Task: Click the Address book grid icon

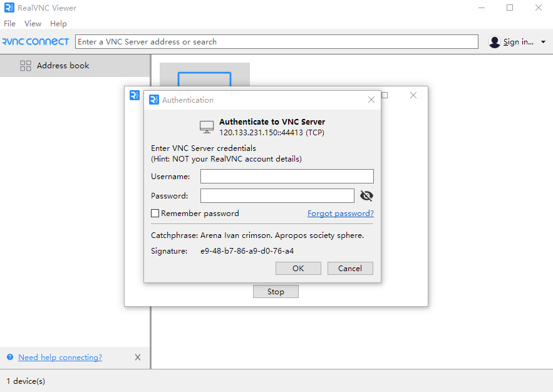Action: tap(26, 66)
